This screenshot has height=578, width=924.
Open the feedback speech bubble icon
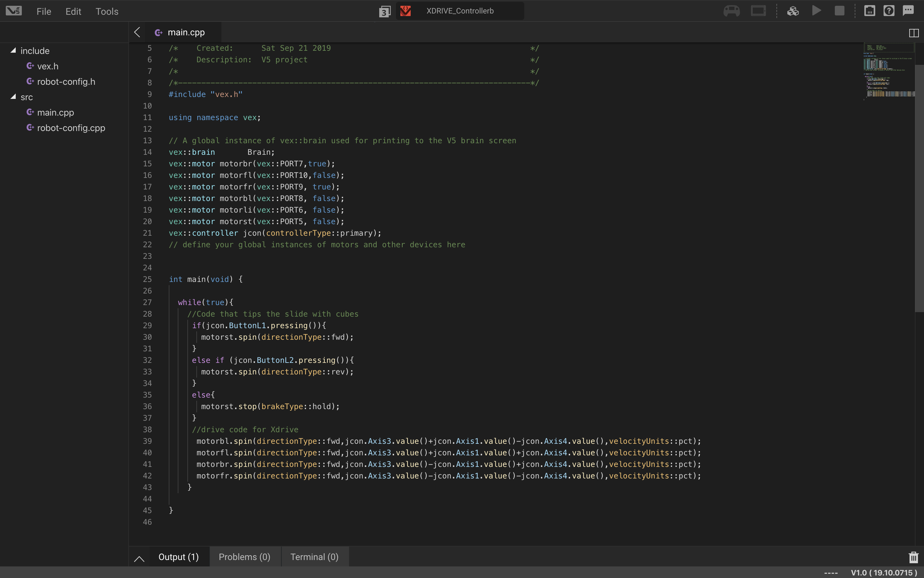908,11
